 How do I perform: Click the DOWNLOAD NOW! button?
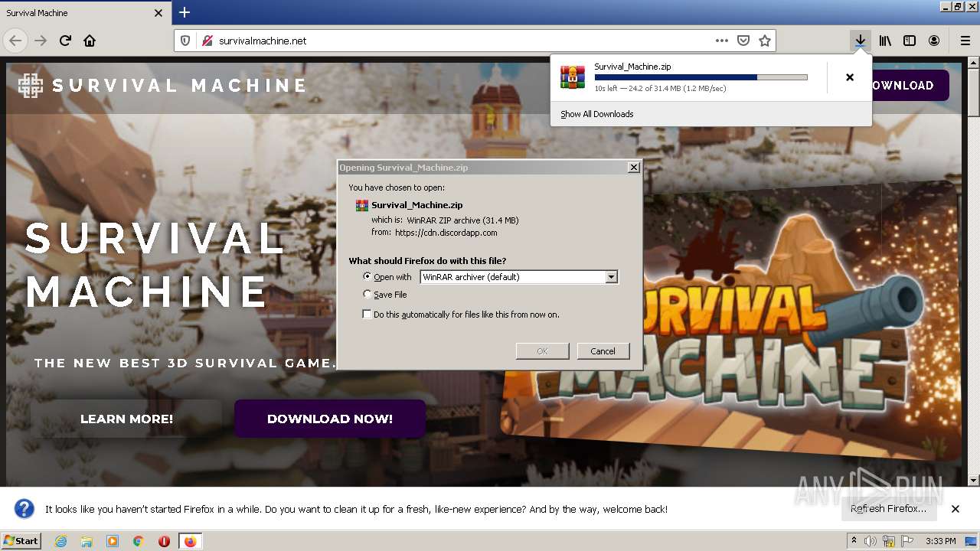330,419
